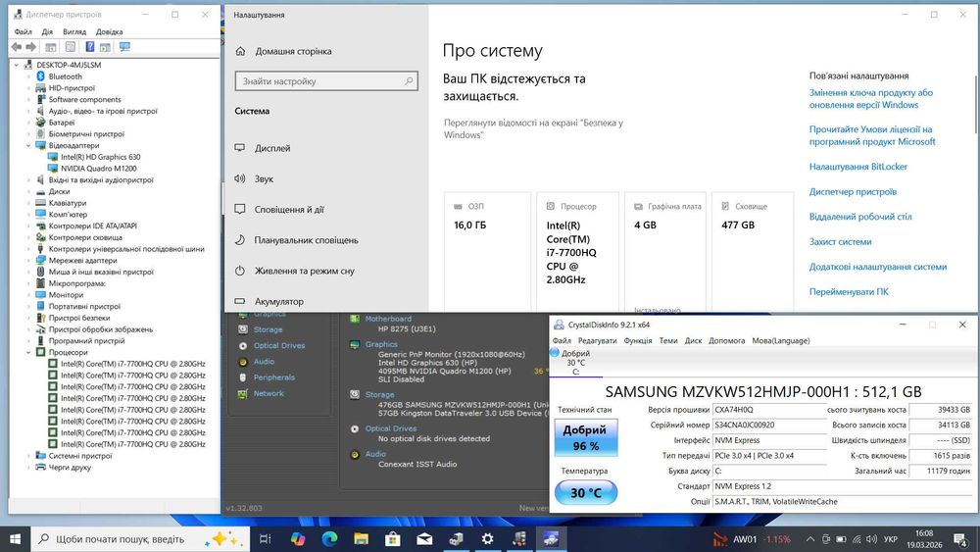The image size is (980, 552).
Task: Open File Explorer from the taskbar
Action: coord(362,539)
